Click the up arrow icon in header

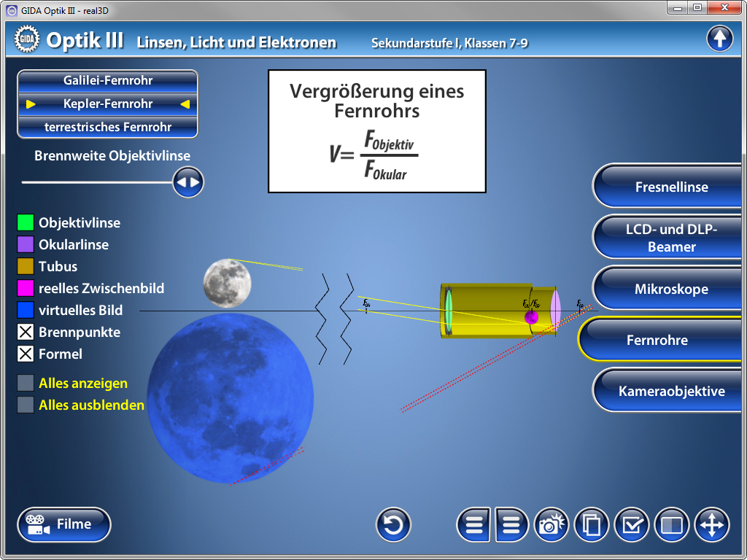pos(719,39)
